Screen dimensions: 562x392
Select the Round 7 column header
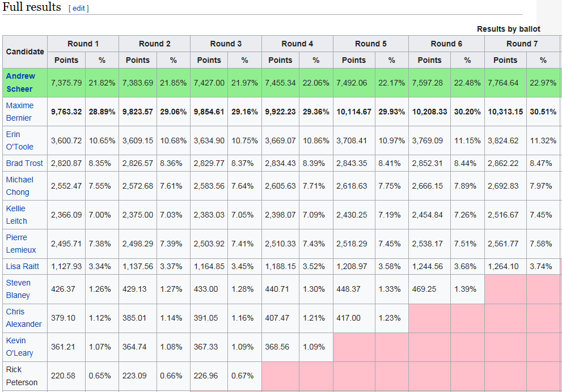(522, 44)
